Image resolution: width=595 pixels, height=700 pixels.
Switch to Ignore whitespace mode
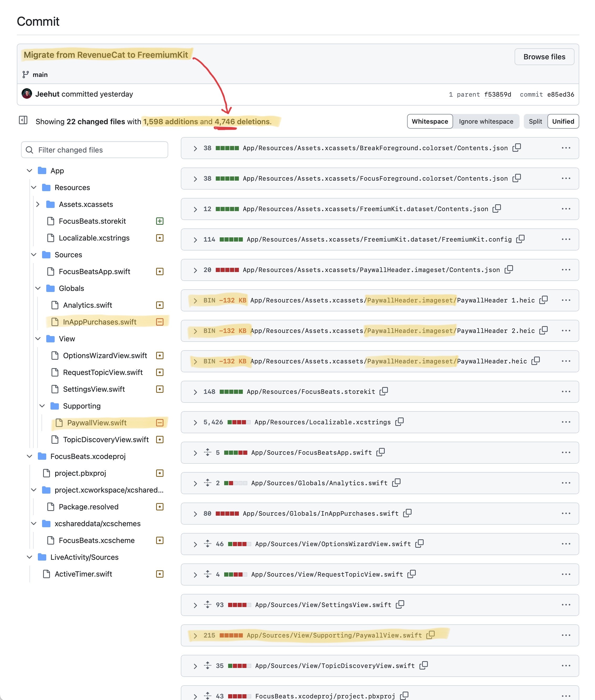point(486,121)
